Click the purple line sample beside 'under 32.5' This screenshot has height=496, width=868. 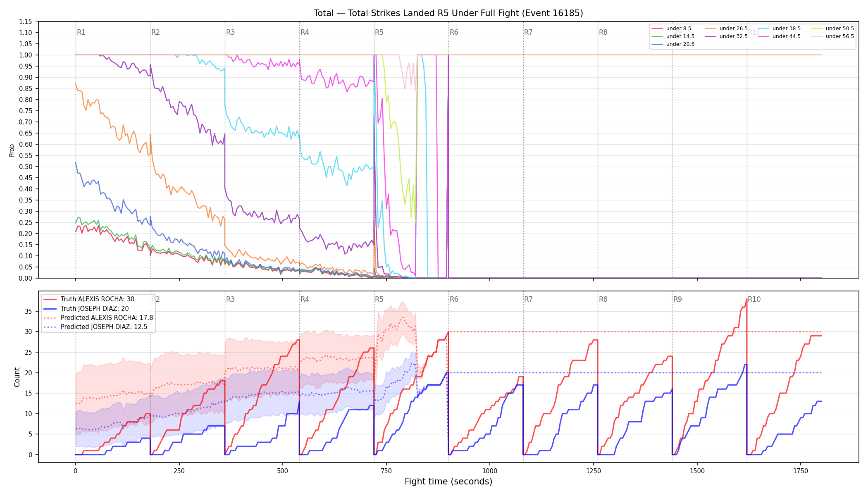[711, 36]
